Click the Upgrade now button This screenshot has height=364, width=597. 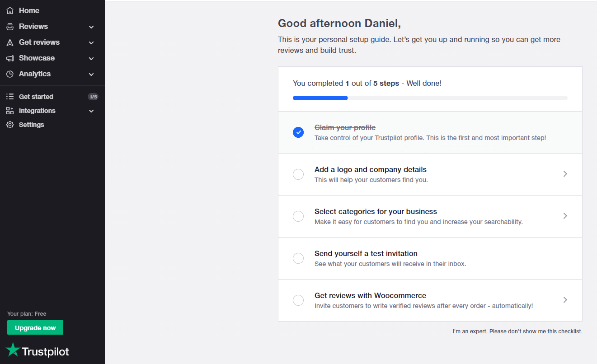[35, 328]
